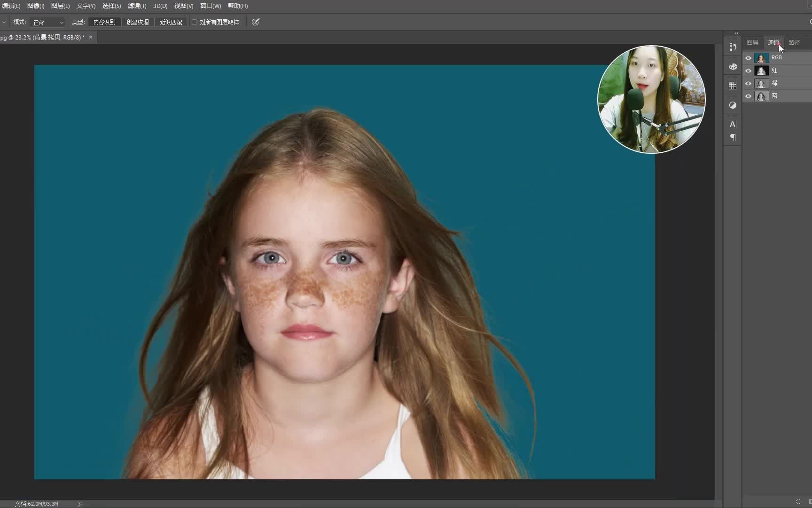Open the Swatches grid panel icon

point(733,86)
